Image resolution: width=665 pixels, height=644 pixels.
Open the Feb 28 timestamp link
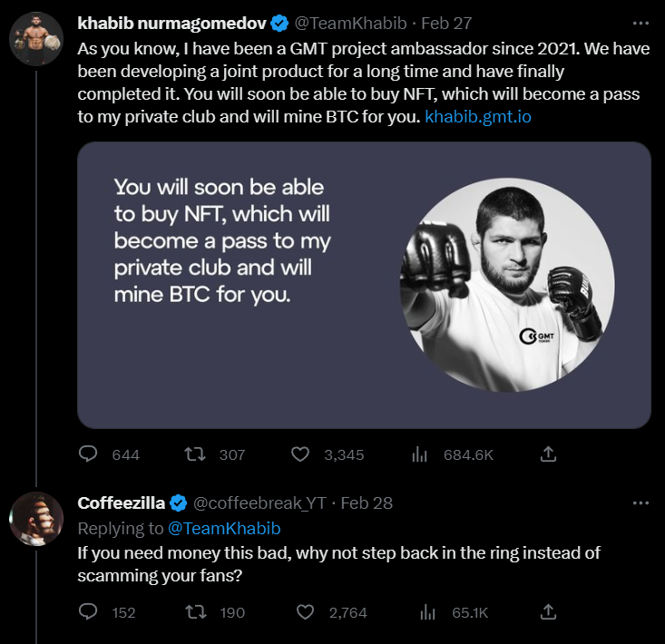pyautogui.click(x=367, y=503)
